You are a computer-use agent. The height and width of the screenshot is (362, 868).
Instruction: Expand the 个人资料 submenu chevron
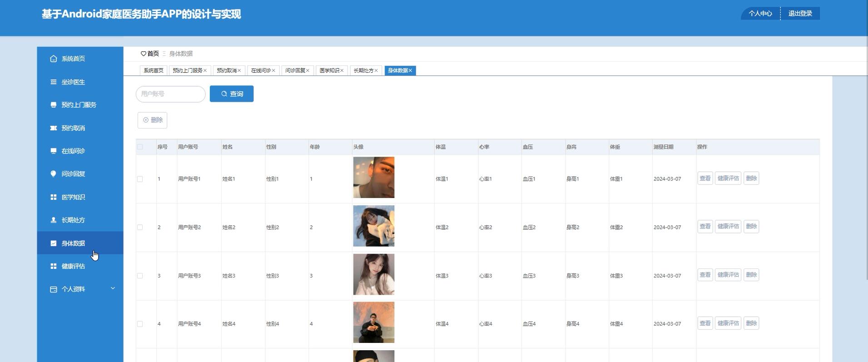click(x=113, y=288)
